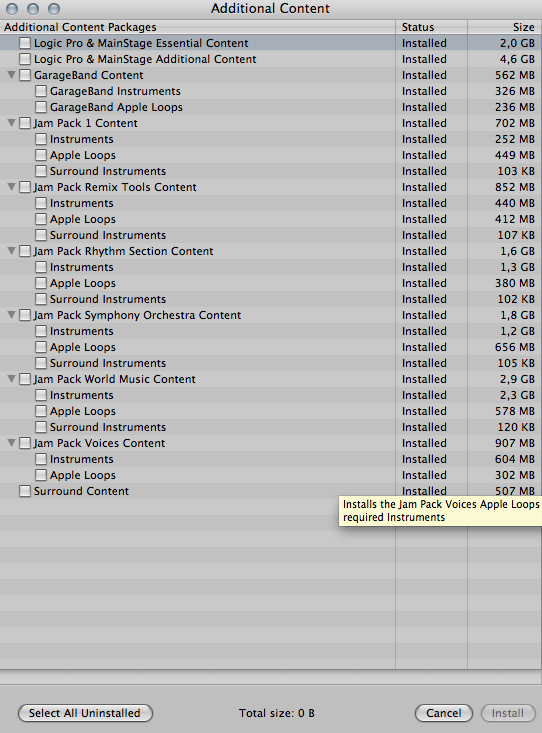Viewport: 542px width, 733px height.
Task: Check Logic Pro & MainStage Essential Content checkbox
Action: point(25,43)
